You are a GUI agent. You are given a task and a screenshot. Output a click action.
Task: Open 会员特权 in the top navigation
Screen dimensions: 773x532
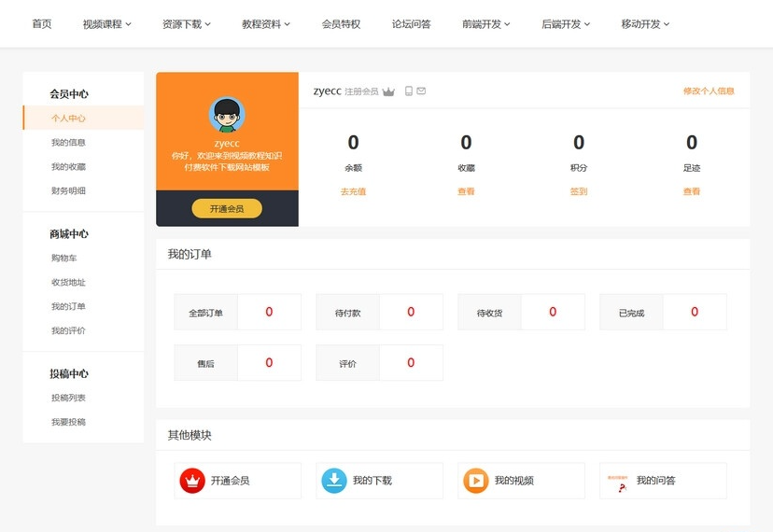(x=341, y=24)
